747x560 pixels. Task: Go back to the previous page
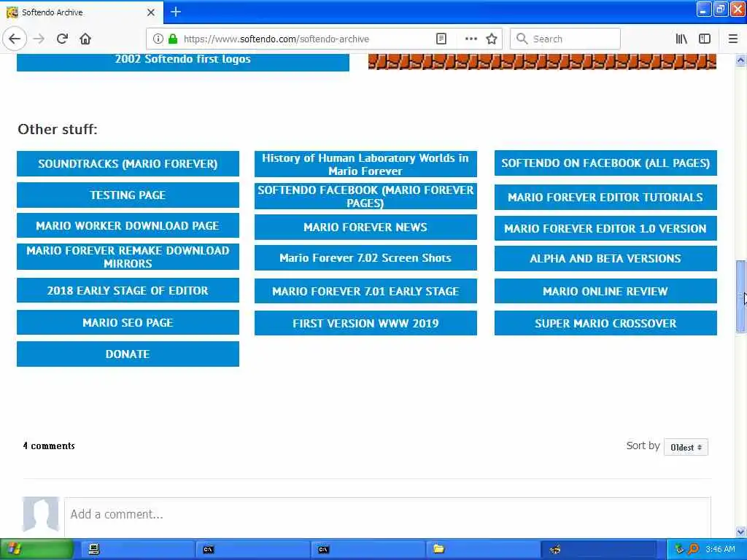tap(15, 39)
